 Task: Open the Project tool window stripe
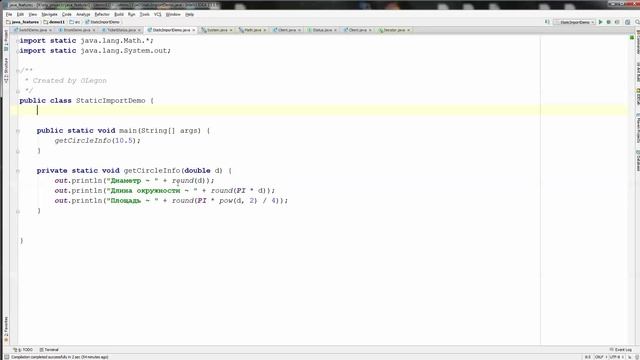click(x=6, y=40)
